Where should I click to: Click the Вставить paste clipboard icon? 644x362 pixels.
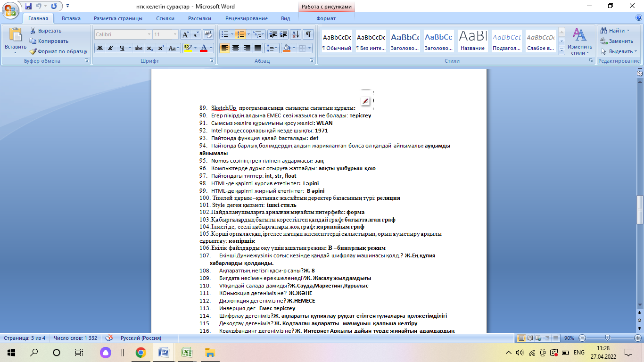[16, 35]
